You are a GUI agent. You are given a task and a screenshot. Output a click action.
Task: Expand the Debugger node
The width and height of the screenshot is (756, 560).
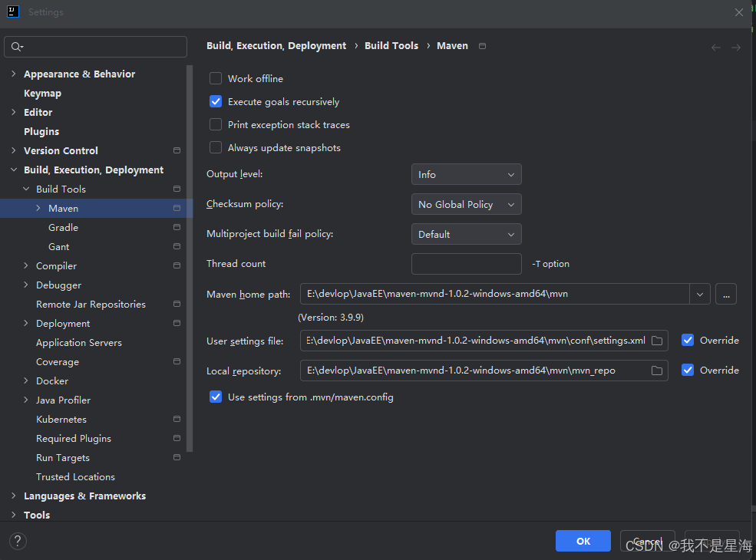click(26, 285)
